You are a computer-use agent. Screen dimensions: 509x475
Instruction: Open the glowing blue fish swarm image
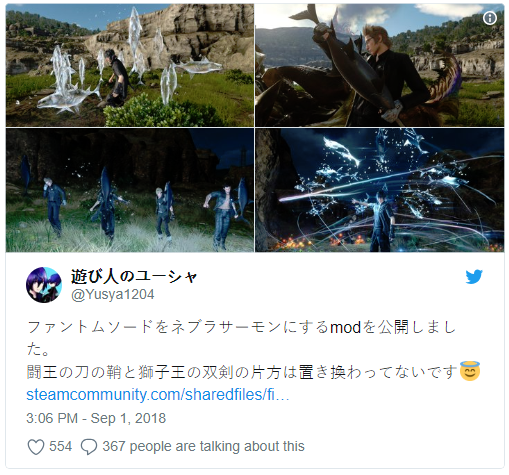pyautogui.click(x=379, y=190)
